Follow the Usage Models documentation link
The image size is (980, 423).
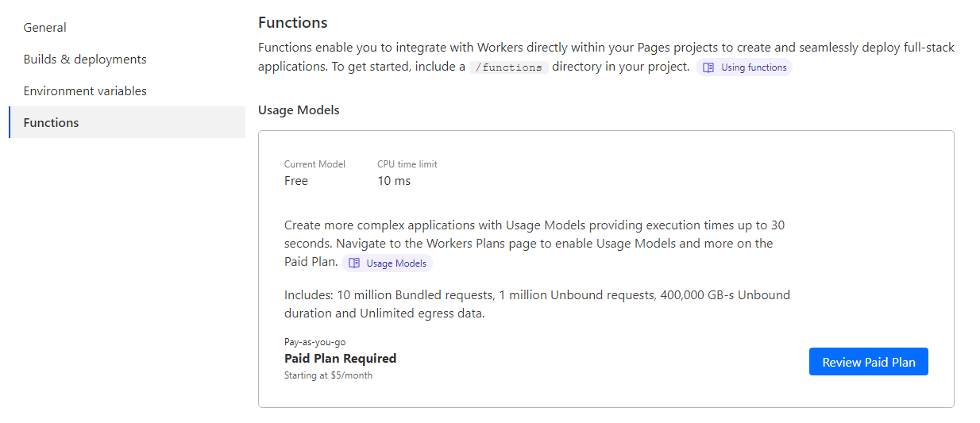(395, 263)
